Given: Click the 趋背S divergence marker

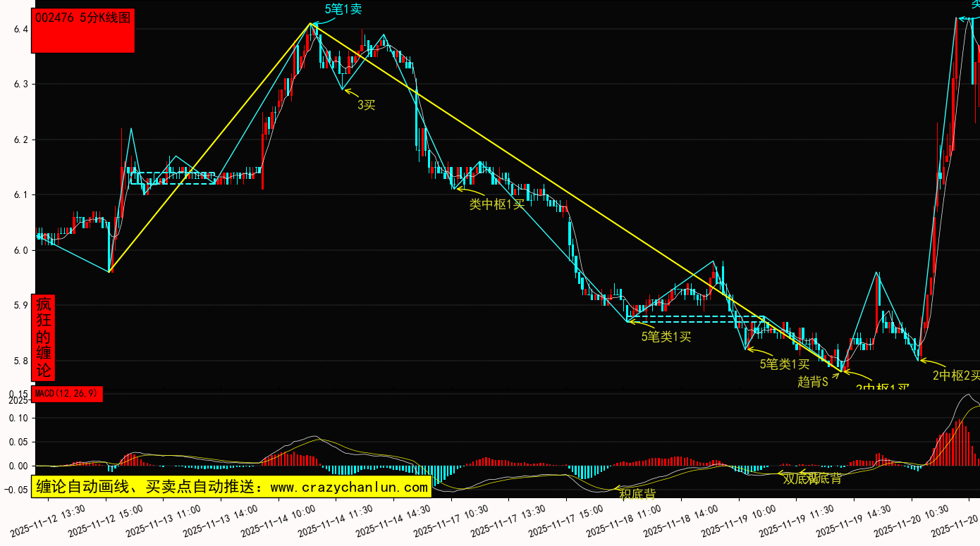Looking at the screenshot, I should pos(812,381).
